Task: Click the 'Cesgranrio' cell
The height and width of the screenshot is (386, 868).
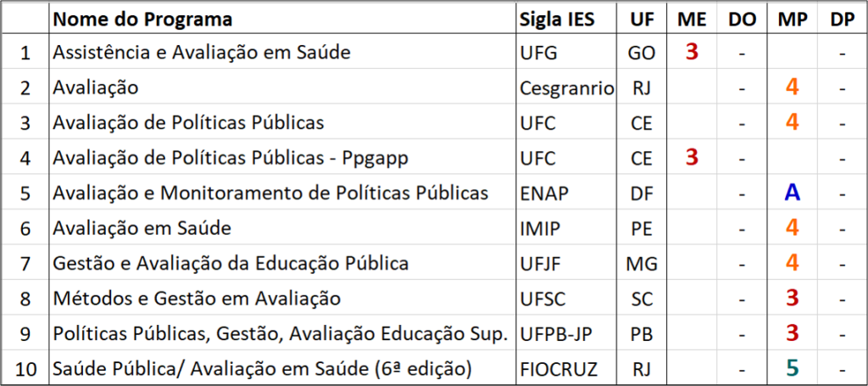Action: (567, 87)
